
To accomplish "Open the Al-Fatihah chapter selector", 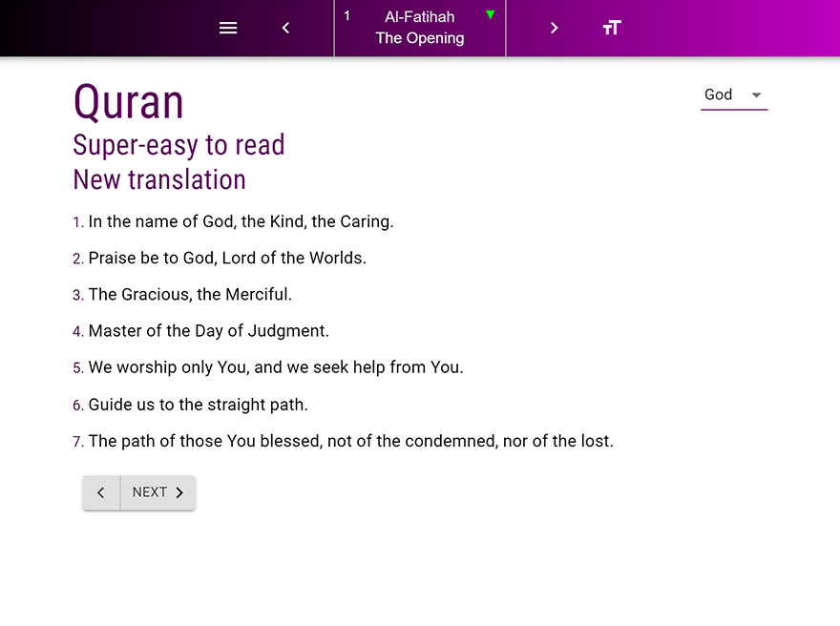I will [420, 28].
